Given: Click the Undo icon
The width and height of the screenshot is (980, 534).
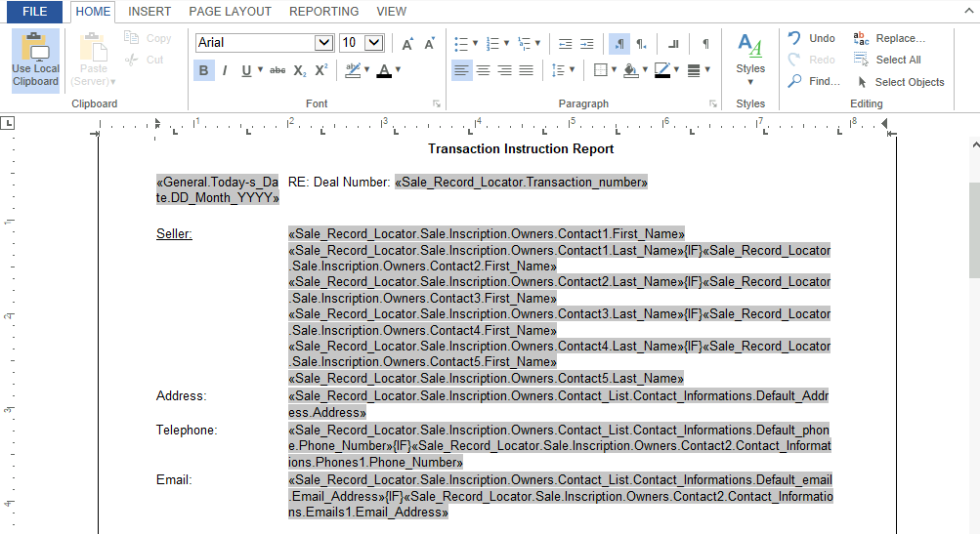Looking at the screenshot, I should pos(812,38).
